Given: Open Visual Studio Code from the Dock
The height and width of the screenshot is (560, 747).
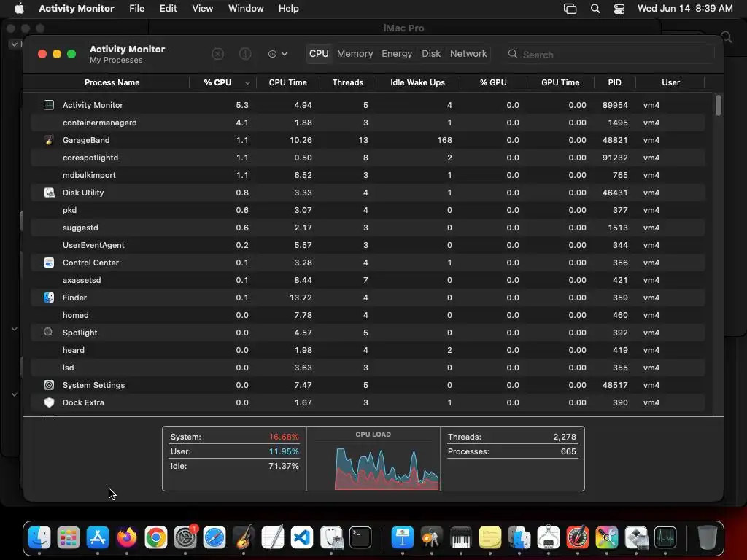Looking at the screenshot, I should point(302,537).
